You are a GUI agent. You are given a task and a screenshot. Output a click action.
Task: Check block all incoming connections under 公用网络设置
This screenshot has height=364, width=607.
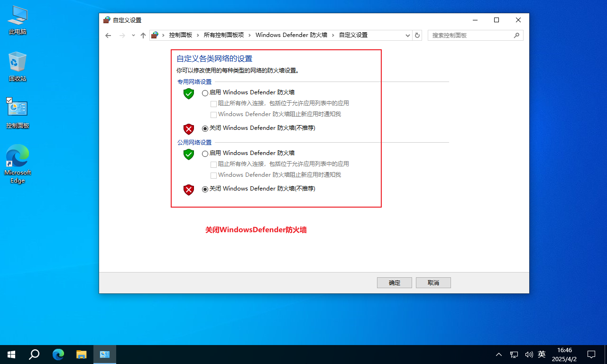pyautogui.click(x=214, y=164)
